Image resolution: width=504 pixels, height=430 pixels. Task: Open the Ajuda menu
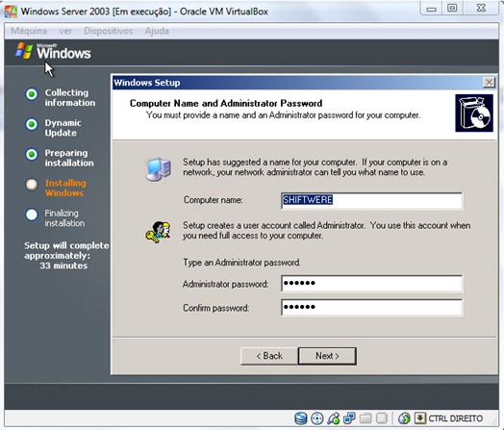click(157, 31)
